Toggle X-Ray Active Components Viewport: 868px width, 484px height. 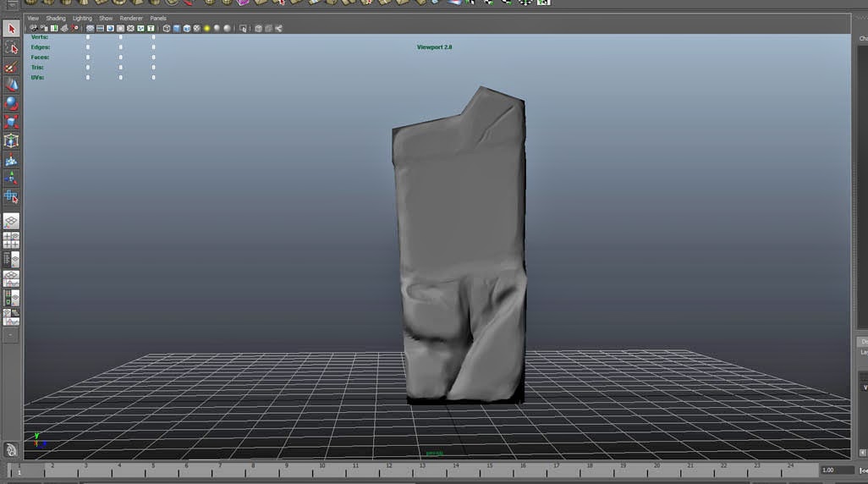pyautogui.click(x=268, y=28)
